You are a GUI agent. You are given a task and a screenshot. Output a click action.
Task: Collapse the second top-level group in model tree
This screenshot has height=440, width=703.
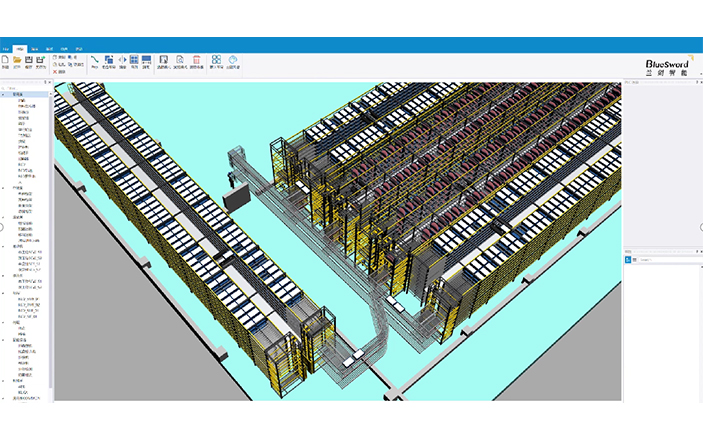[3, 187]
